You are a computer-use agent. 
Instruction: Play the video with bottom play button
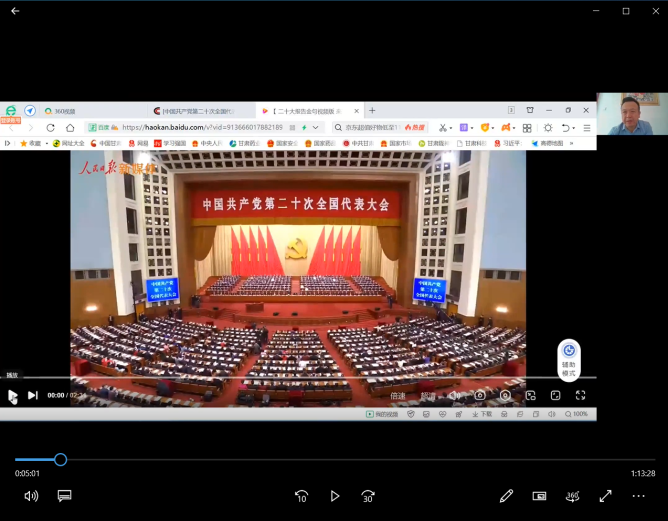tap(335, 496)
